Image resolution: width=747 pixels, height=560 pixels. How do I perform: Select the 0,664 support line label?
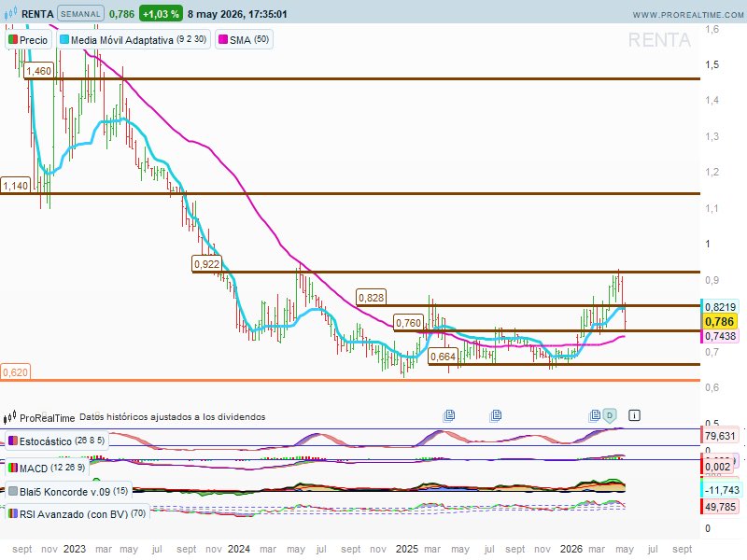pyautogui.click(x=443, y=357)
